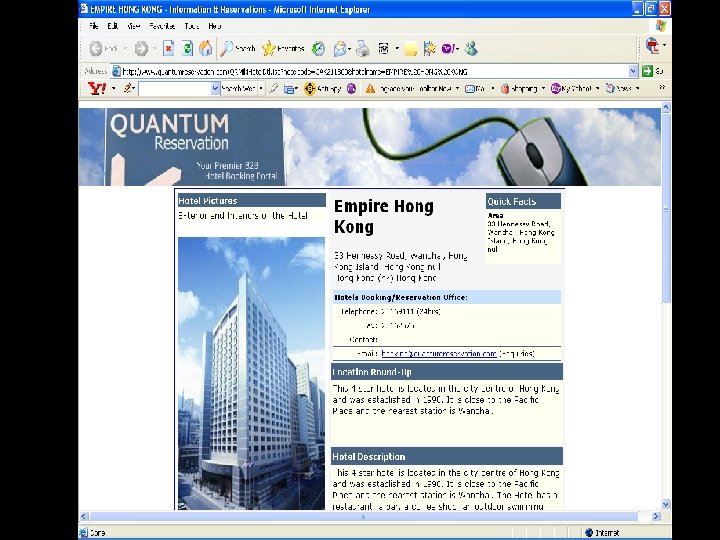Click the horizontal scrollbar left arrow
The image size is (720, 540).
(x=84, y=517)
